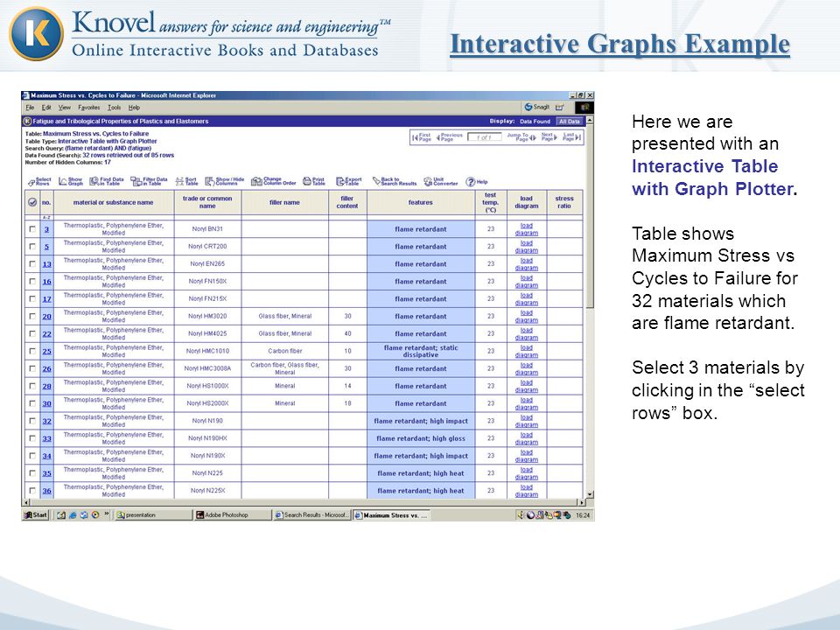Click the Export Table icon
The width and height of the screenshot is (840, 630).
click(349, 182)
